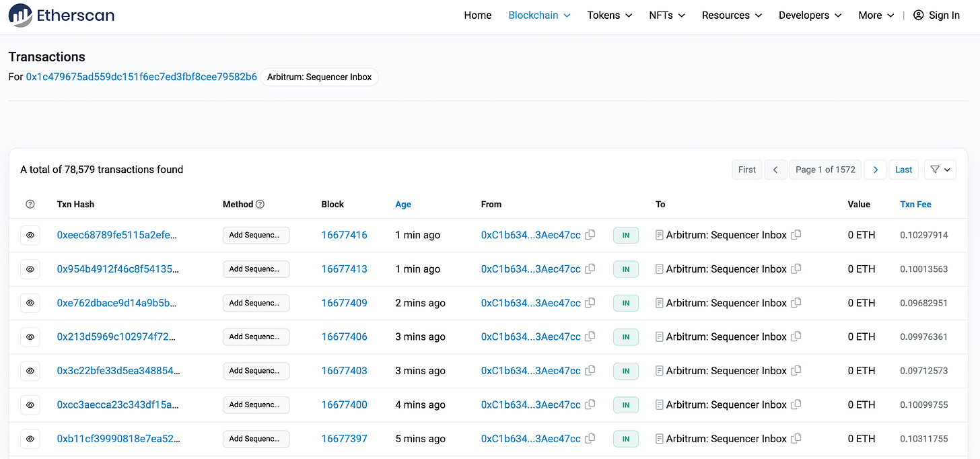Switch Txn Fee column header display
This screenshot has height=459, width=980.
point(915,204)
